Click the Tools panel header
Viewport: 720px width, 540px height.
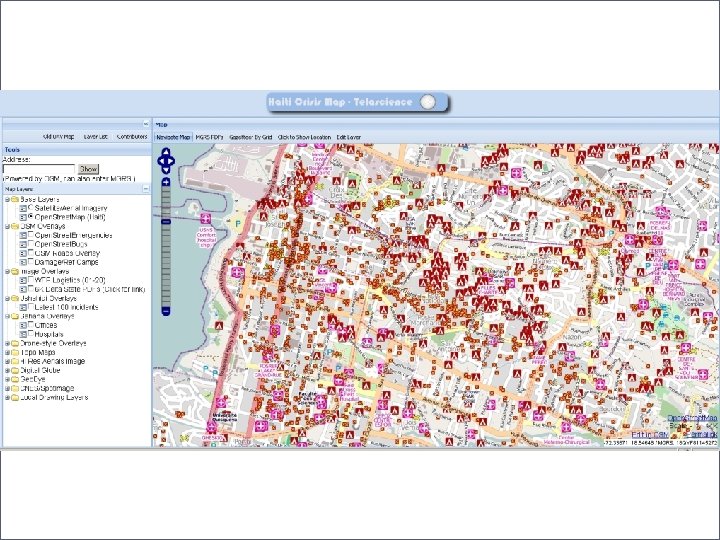click(77, 150)
